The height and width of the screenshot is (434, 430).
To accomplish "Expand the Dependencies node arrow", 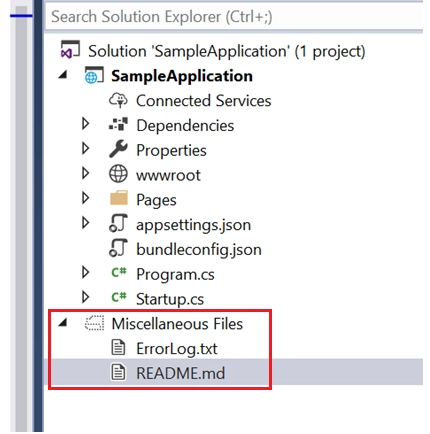I will (x=86, y=124).
